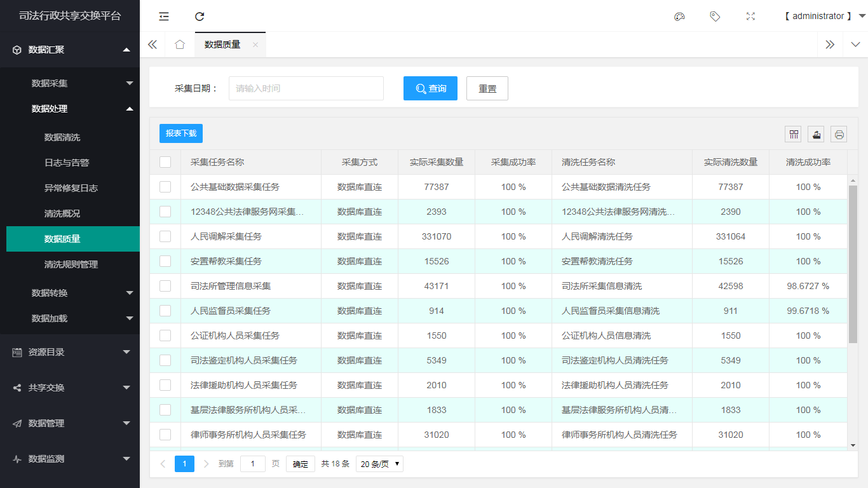Refresh the page with the reload icon
Image resolution: width=868 pixels, height=488 pixels.
[200, 17]
